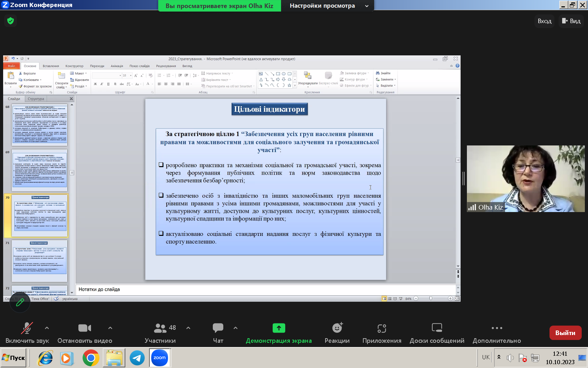Open the Whiteboards icon
Viewport: 588px width, 368px height.
point(437,328)
